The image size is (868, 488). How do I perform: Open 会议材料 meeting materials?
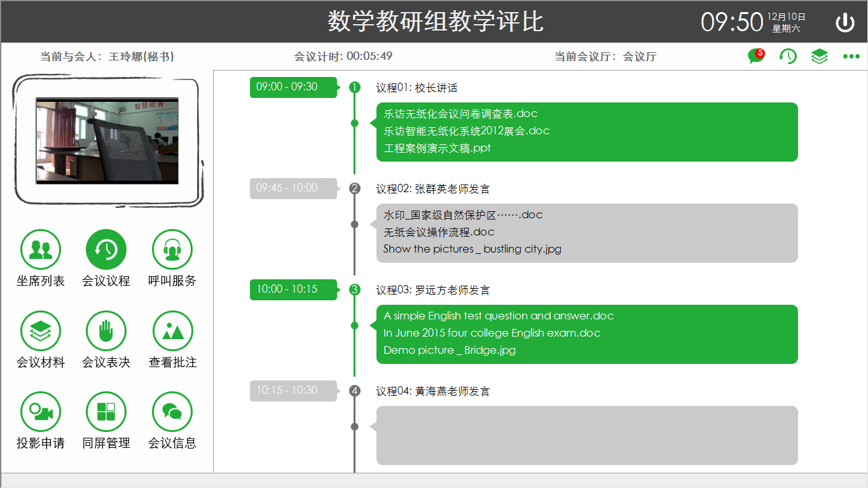pyautogui.click(x=41, y=331)
